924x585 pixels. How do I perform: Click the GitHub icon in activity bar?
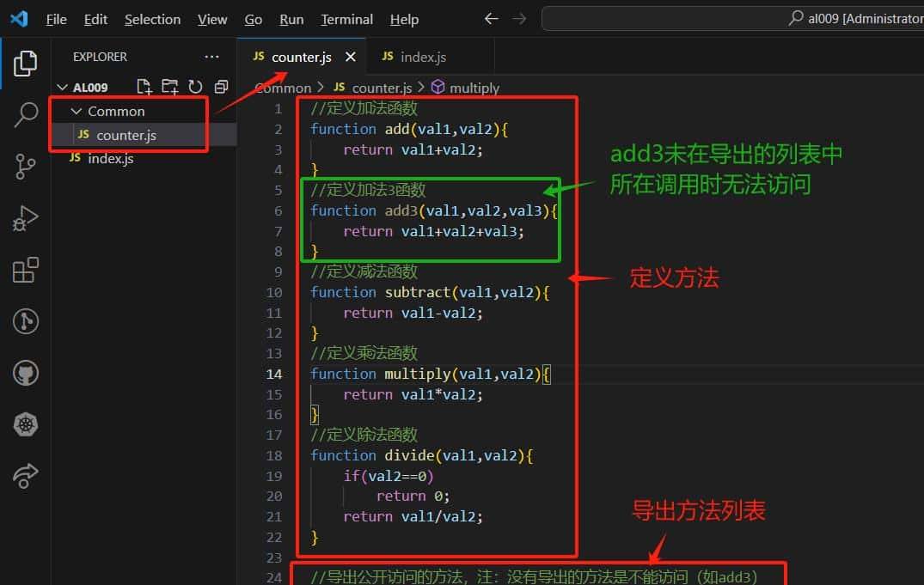coord(26,373)
